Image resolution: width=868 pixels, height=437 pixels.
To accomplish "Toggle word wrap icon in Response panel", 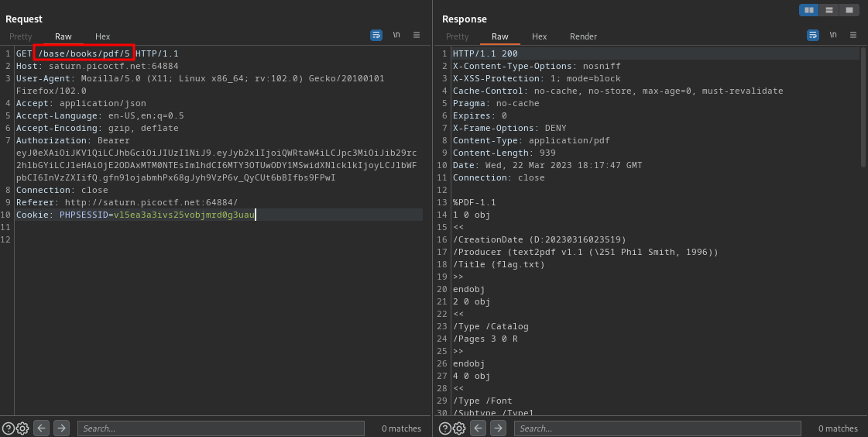I will (813, 35).
